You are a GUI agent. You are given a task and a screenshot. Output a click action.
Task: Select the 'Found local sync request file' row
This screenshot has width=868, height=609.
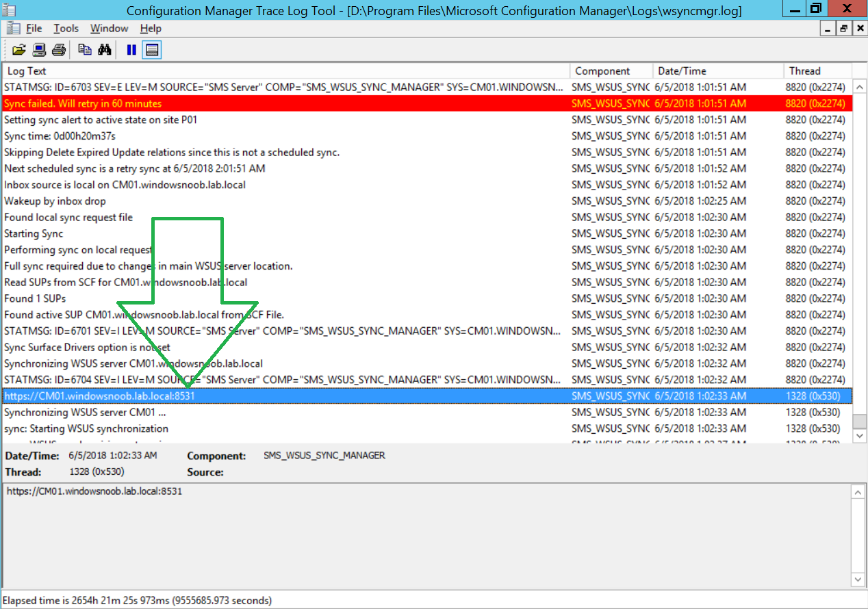tap(427, 217)
